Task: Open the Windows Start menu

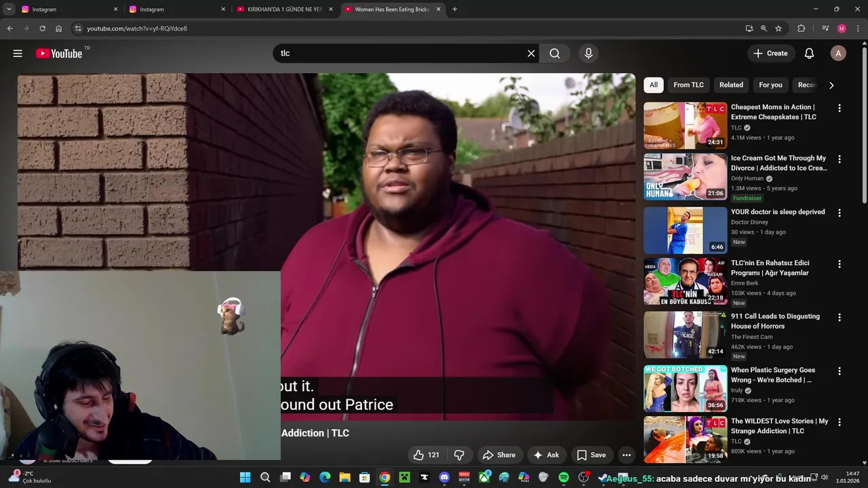Action: tap(245, 477)
